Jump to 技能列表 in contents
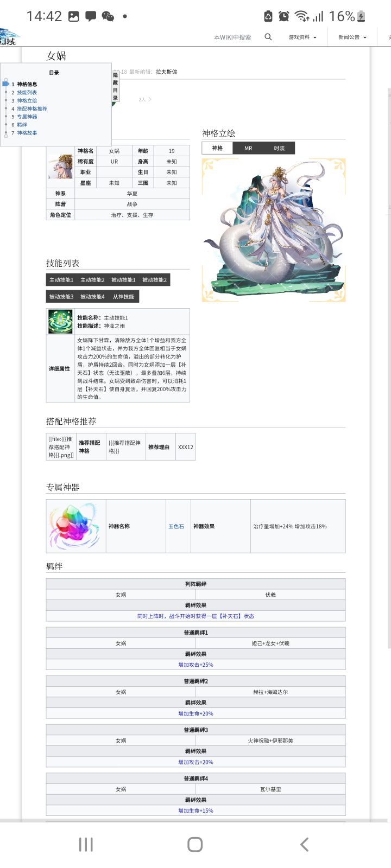 (27, 92)
